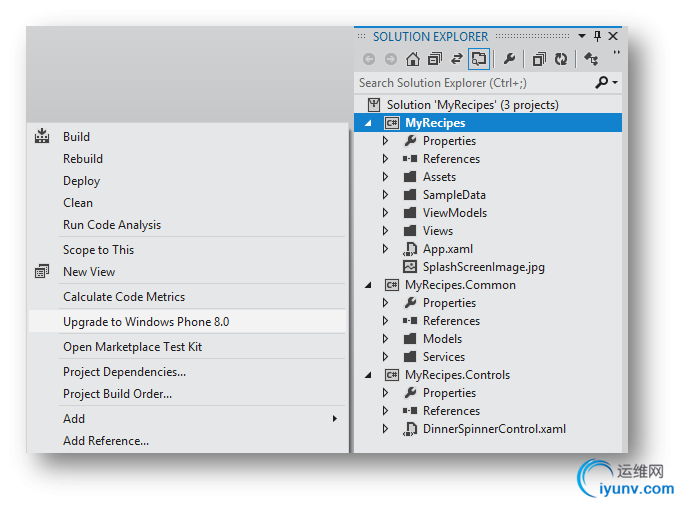Screen dimensions: 680x505
Task: Toggle the highlighted Scope view toolbar button
Action: click(x=479, y=59)
